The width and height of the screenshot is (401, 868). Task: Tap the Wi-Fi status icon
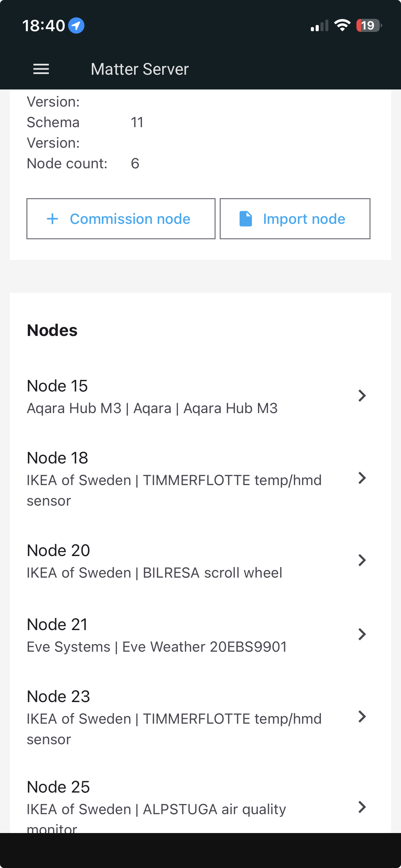click(342, 25)
